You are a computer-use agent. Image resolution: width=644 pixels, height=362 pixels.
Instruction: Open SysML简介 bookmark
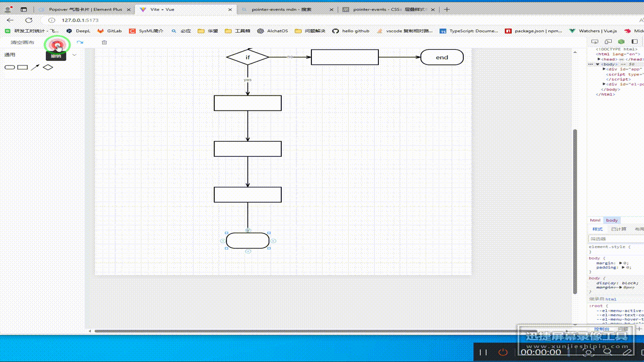146,31
